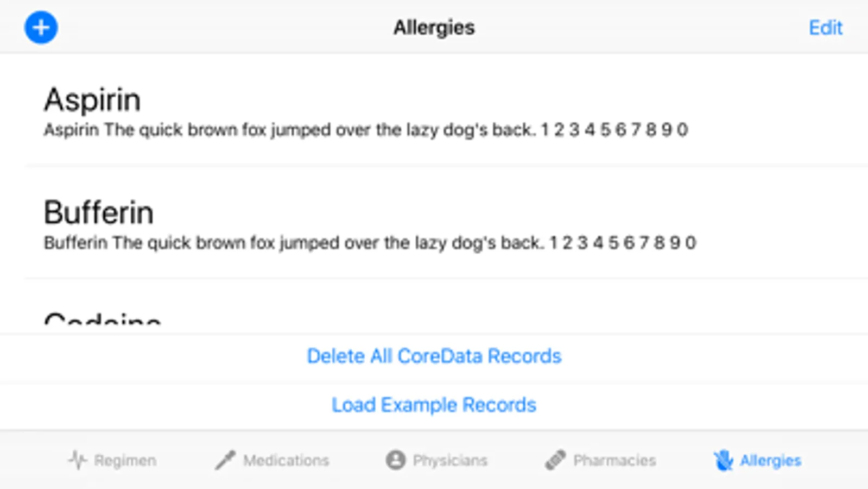Click the Physicians person icon
This screenshot has width=868, height=489.
(396, 460)
